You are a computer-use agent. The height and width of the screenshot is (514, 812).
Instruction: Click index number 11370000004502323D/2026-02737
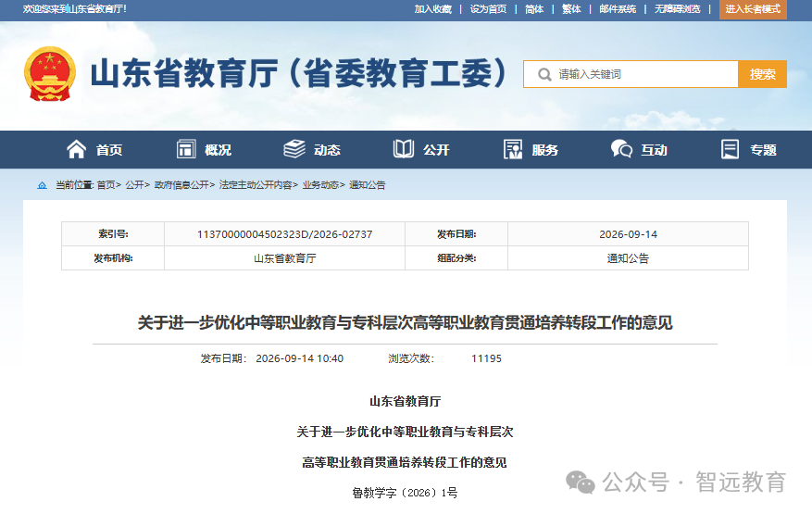(x=285, y=234)
